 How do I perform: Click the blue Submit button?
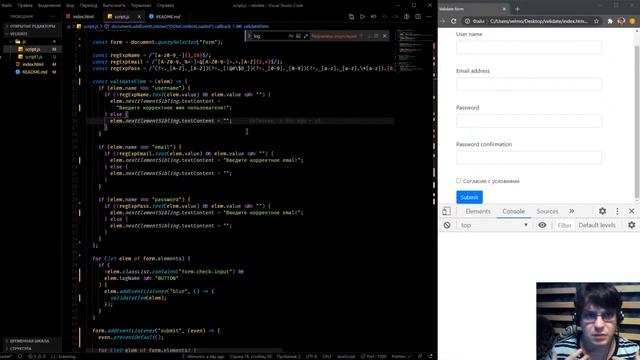tap(469, 197)
